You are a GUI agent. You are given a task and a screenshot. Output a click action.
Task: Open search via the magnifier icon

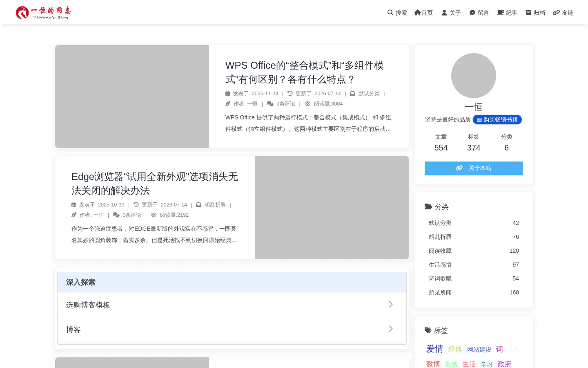pyautogui.click(x=390, y=13)
